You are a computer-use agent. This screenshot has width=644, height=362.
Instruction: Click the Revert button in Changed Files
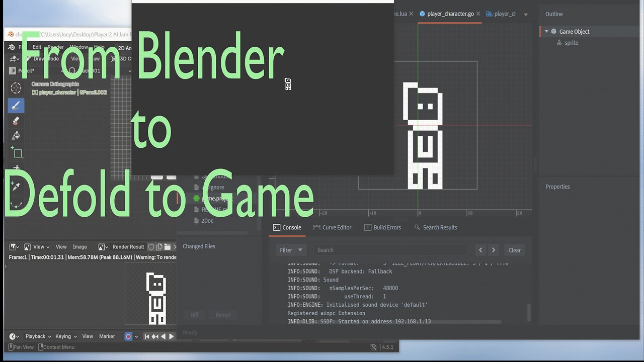[x=223, y=315]
